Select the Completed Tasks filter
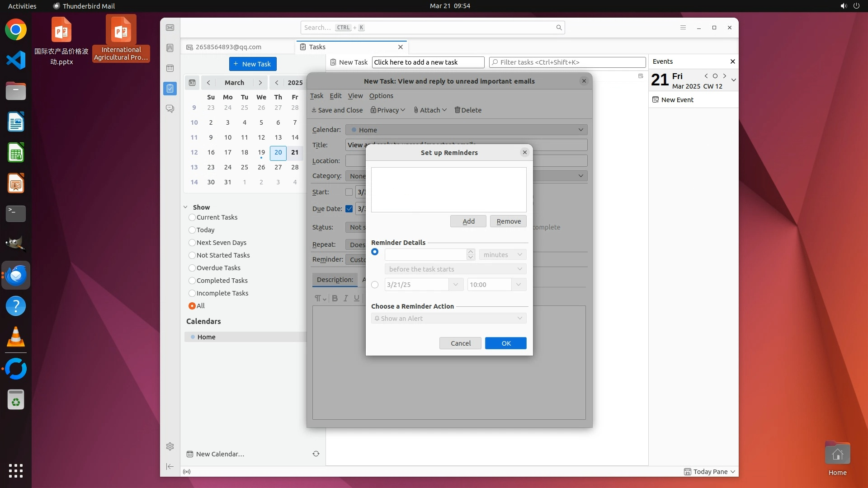This screenshot has width=868, height=488. coord(192,281)
